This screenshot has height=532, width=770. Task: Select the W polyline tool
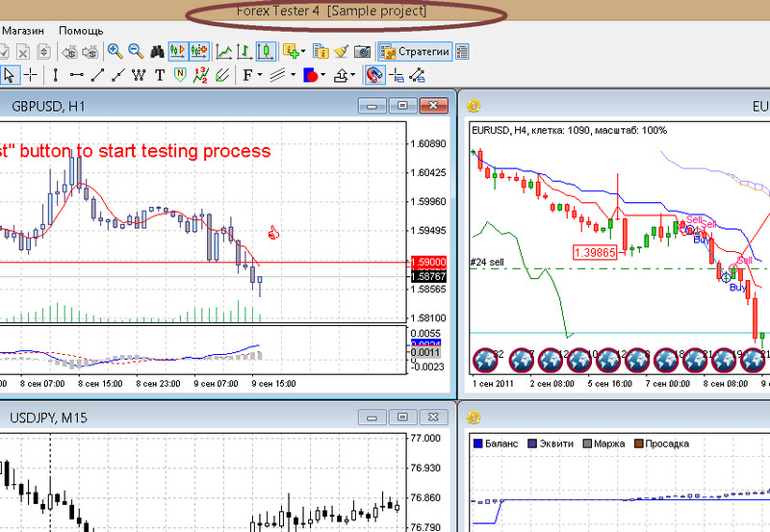tap(139, 75)
